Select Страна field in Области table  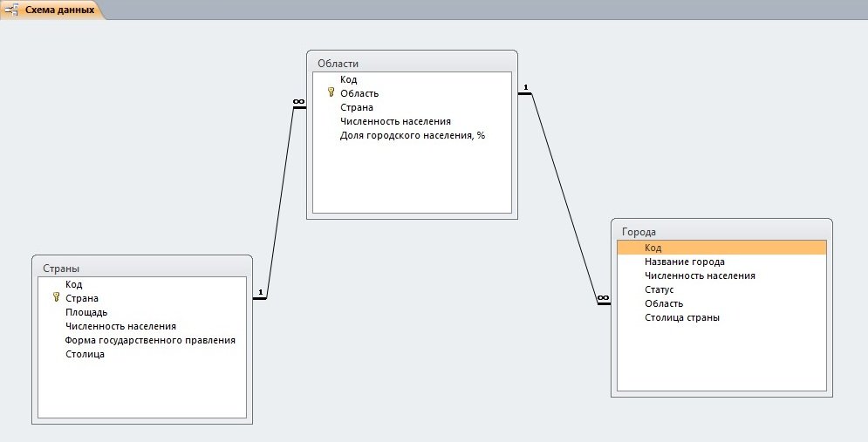click(356, 107)
